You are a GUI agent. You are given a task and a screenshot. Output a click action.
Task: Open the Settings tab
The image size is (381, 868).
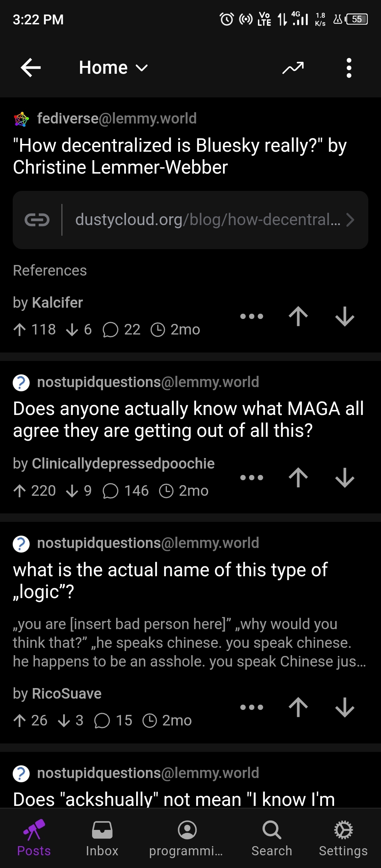343,838
